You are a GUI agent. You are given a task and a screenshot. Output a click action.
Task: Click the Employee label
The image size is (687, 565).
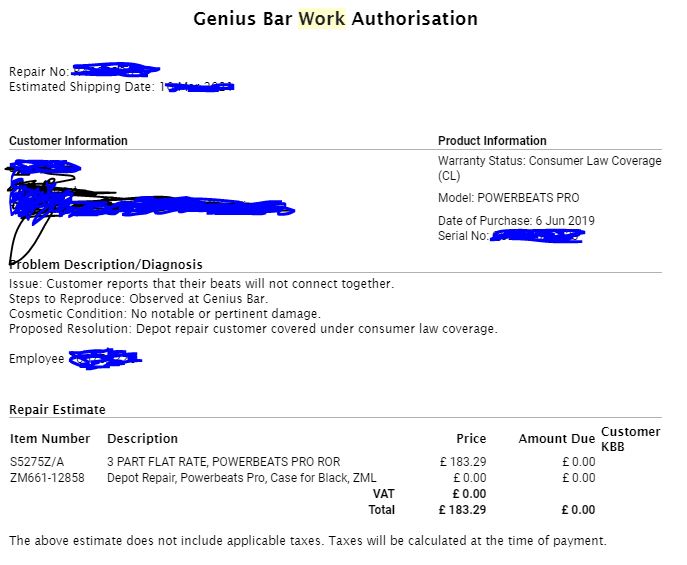click(37, 359)
